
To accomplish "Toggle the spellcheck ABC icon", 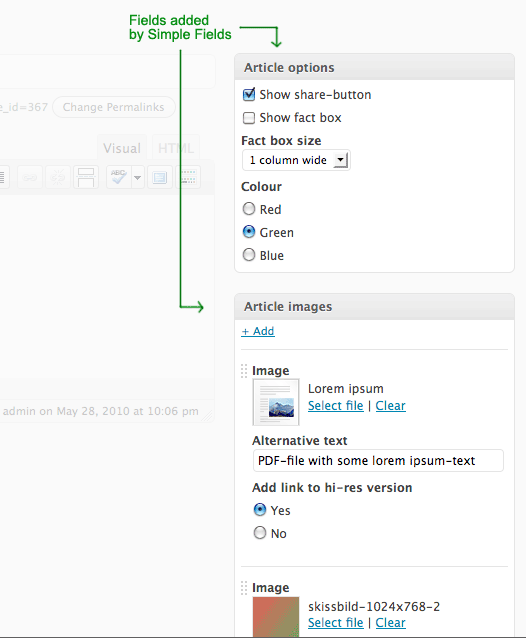I will (x=119, y=177).
